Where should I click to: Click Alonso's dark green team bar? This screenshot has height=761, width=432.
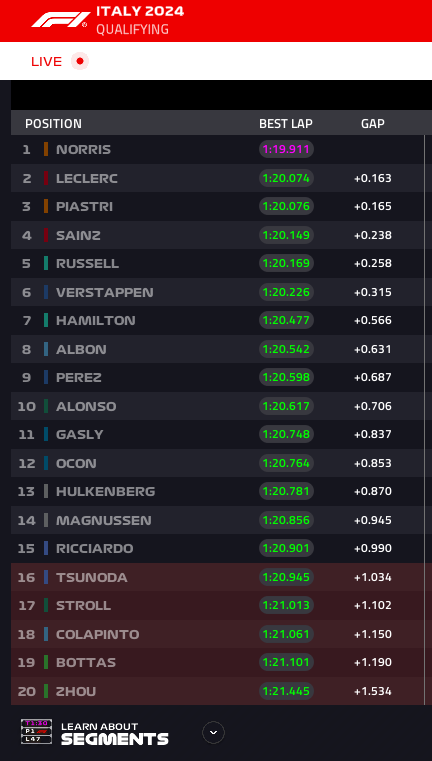pos(46,406)
